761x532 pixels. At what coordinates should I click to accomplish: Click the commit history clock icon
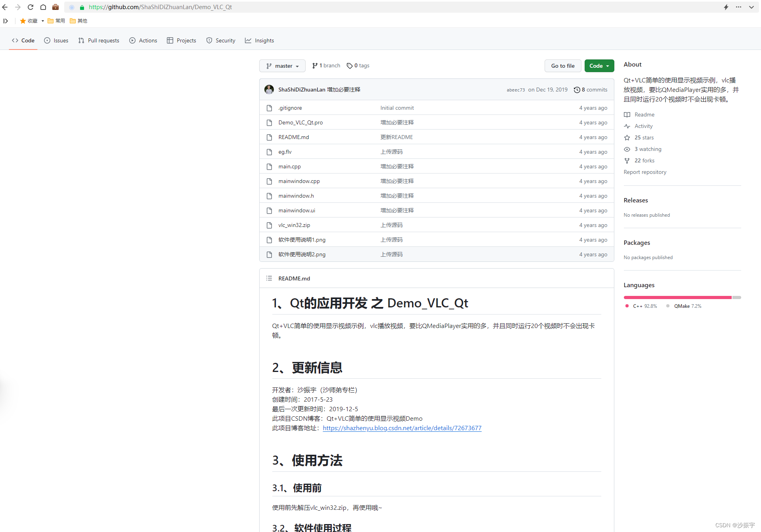pos(577,90)
